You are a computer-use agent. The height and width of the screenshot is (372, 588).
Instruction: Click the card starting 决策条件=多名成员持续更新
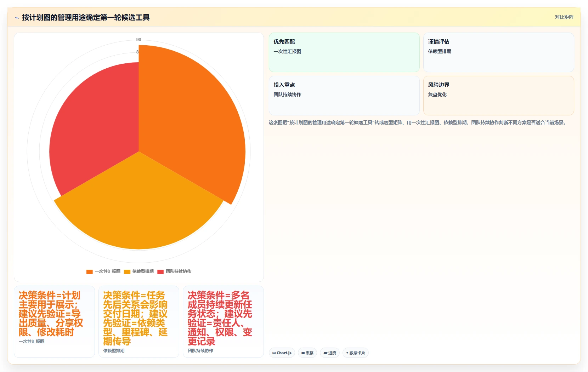[x=223, y=322]
